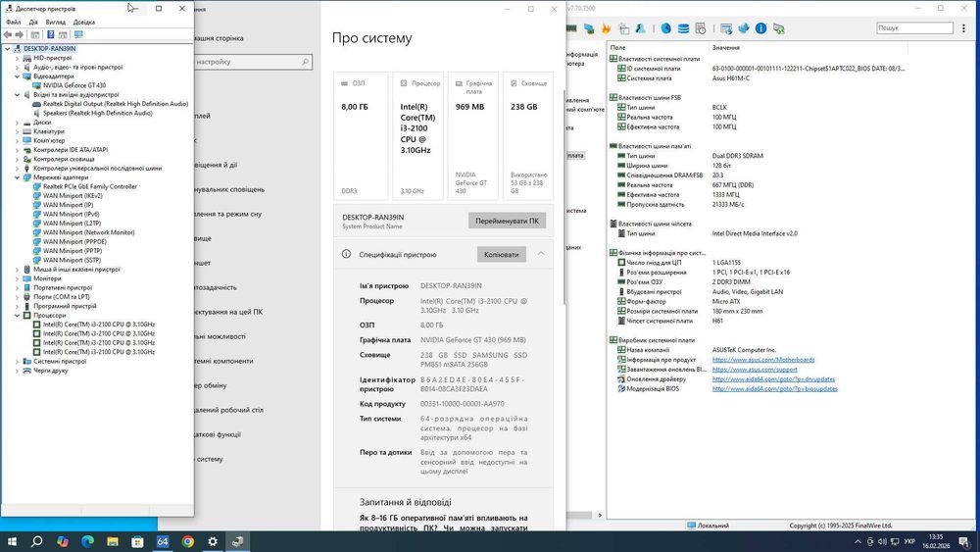Viewport: 980px width, 552px height.
Task: Collapse the Відеоадаптери tree node
Action: (x=17, y=76)
